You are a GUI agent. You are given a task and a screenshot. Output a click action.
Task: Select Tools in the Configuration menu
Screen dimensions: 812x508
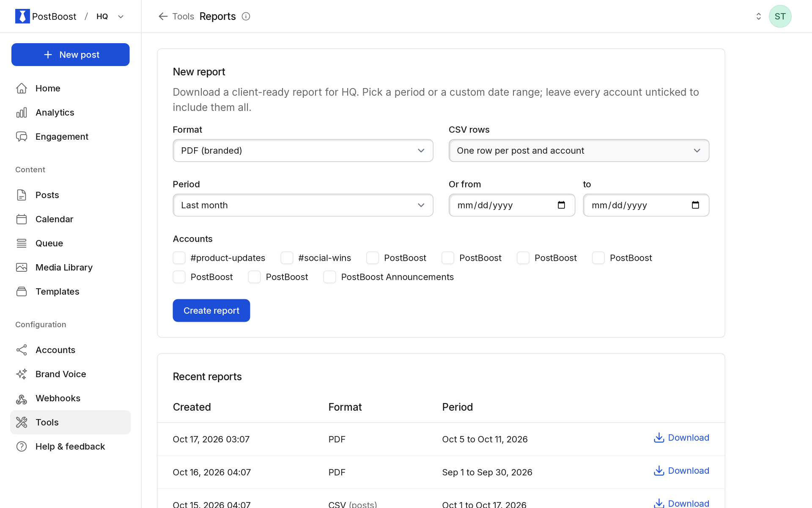coord(70,422)
